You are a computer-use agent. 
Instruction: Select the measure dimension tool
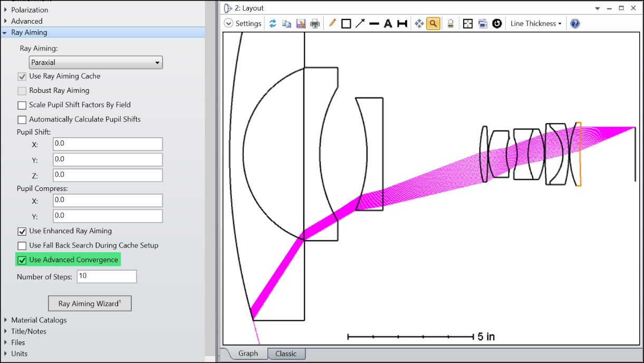point(402,23)
